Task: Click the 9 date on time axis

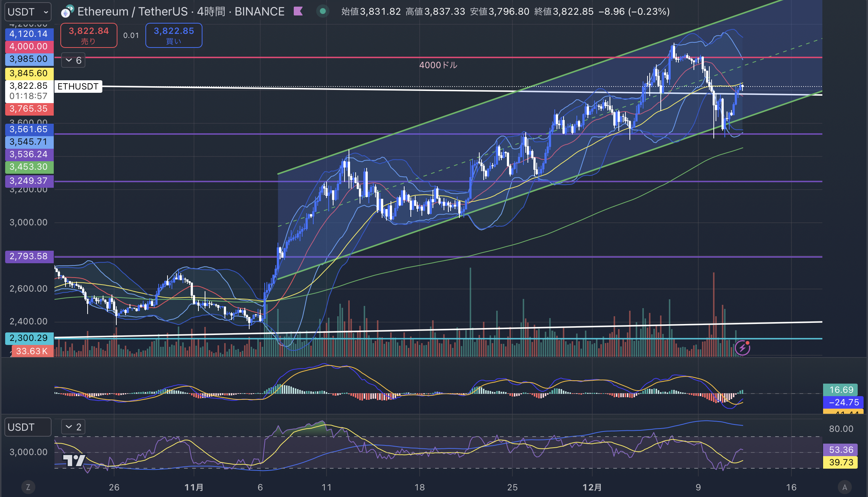Action: click(x=698, y=487)
